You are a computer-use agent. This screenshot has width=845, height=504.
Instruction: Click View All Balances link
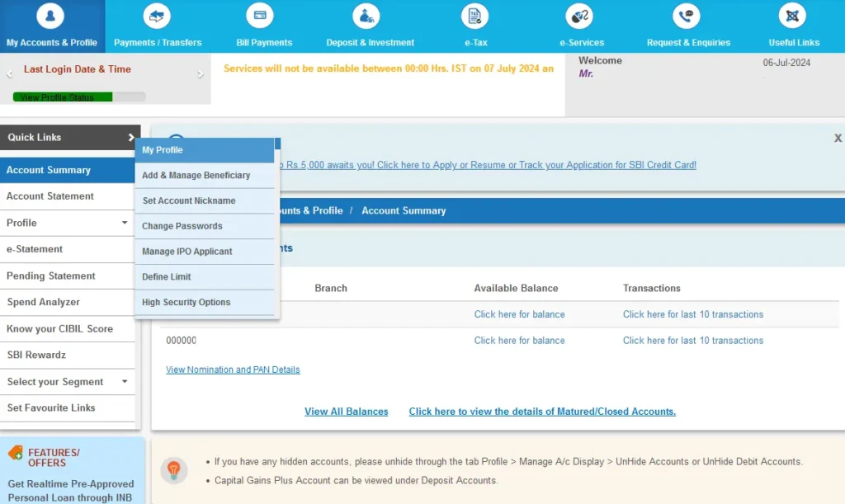(346, 412)
